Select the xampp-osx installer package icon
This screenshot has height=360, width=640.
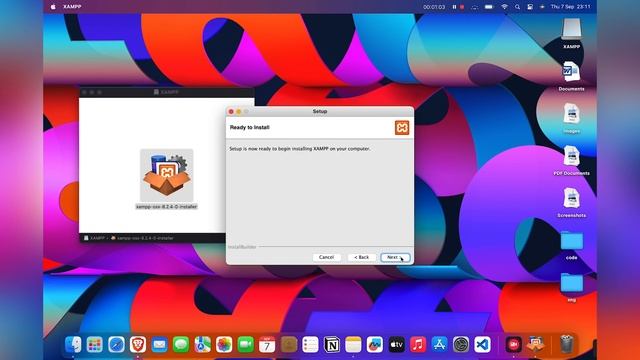[167, 175]
